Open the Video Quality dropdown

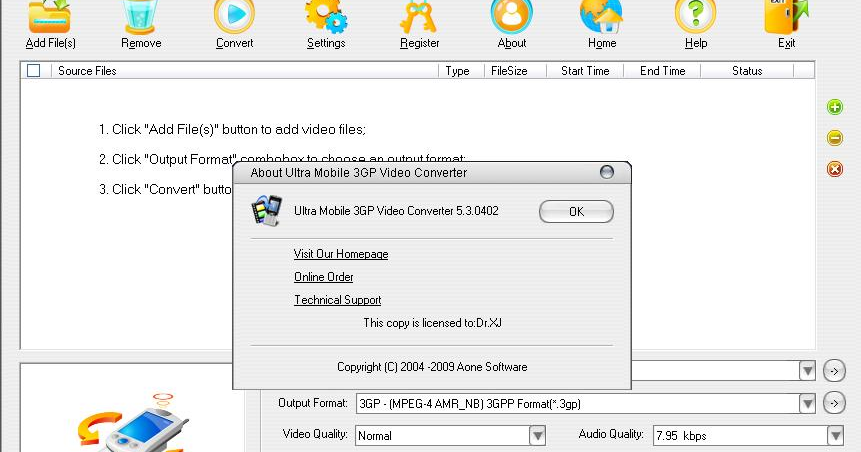tap(537, 436)
